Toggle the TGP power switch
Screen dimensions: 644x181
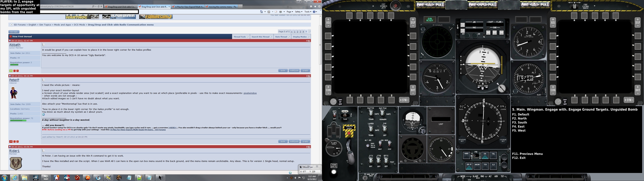pos(385,129)
